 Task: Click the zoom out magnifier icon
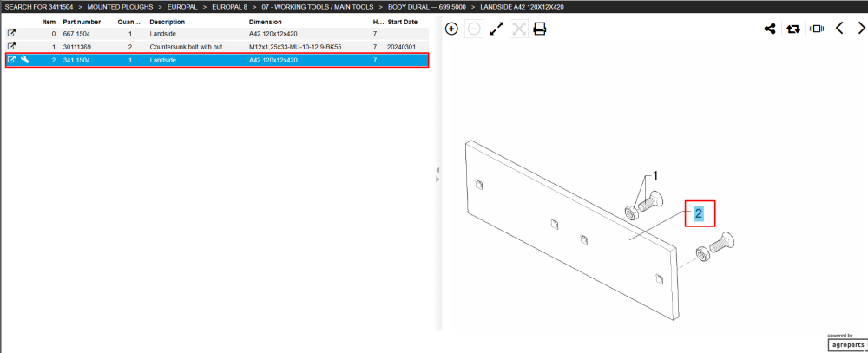tap(474, 29)
